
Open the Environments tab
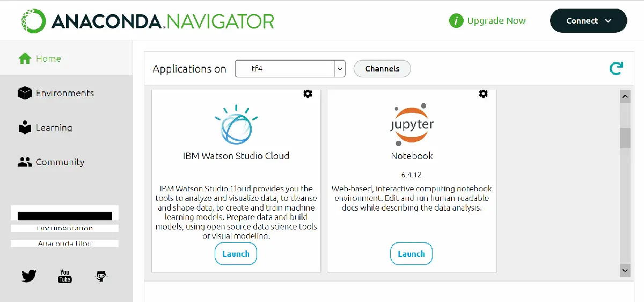tap(67, 93)
